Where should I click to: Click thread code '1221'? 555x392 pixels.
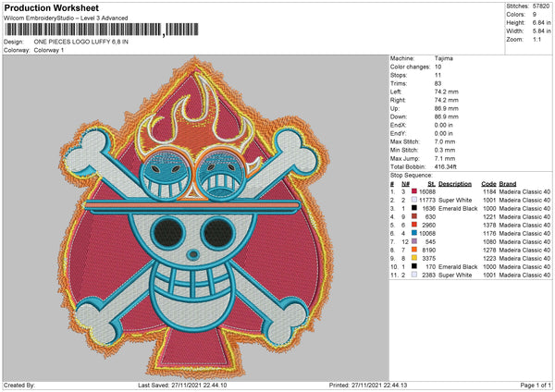coord(489,216)
